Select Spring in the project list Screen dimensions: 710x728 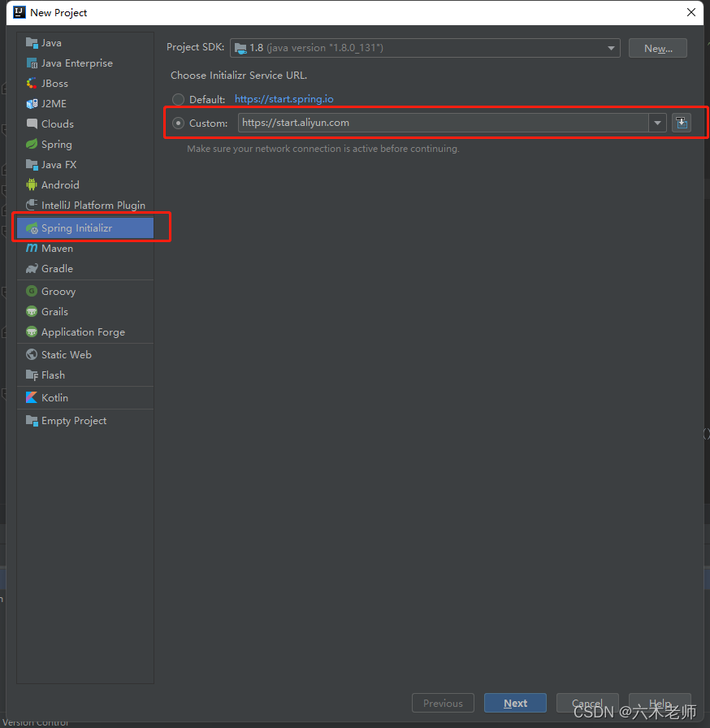point(85,145)
